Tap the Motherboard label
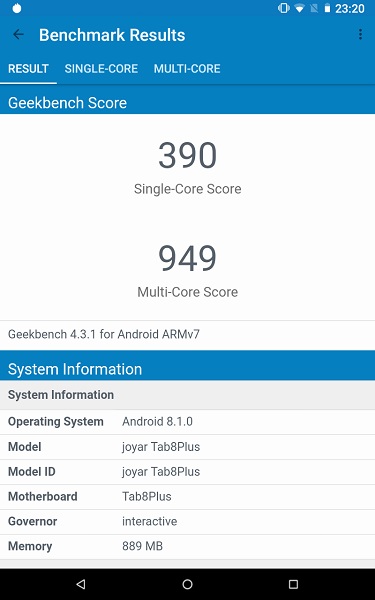 (43, 496)
